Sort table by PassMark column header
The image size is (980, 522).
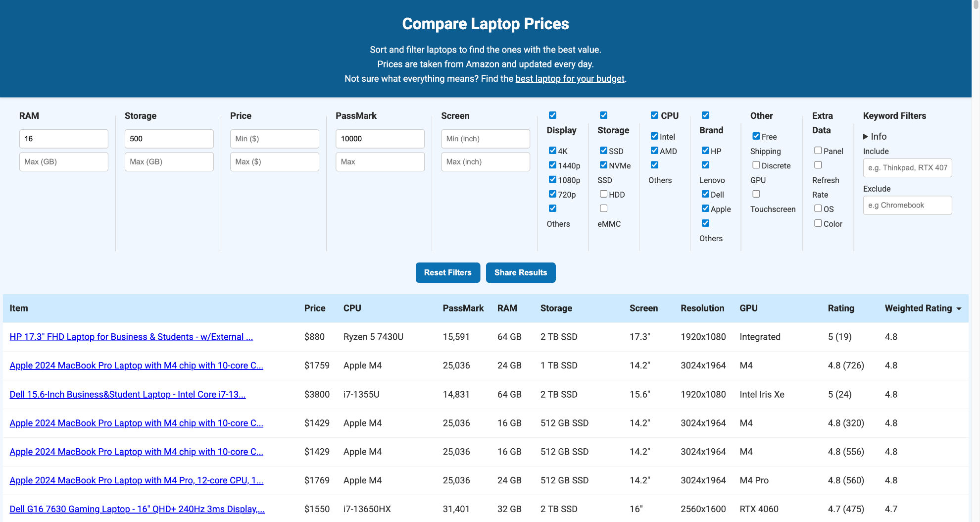point(463,308)
